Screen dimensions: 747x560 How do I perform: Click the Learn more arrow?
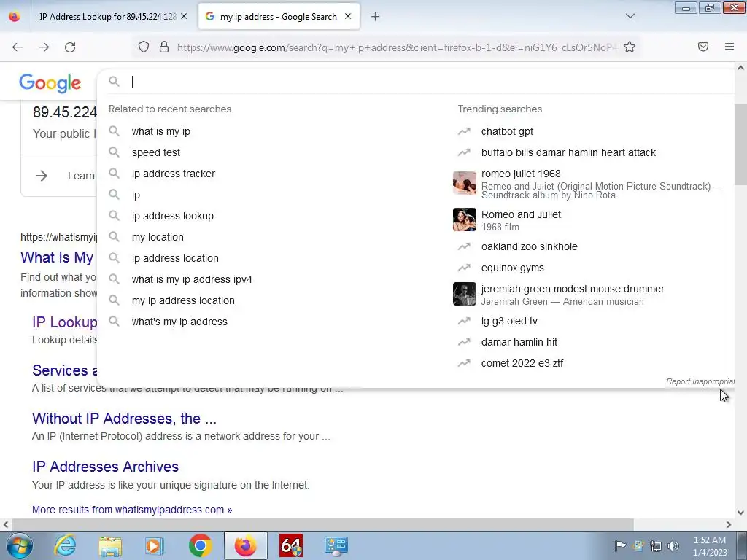(x=42, y=176)
